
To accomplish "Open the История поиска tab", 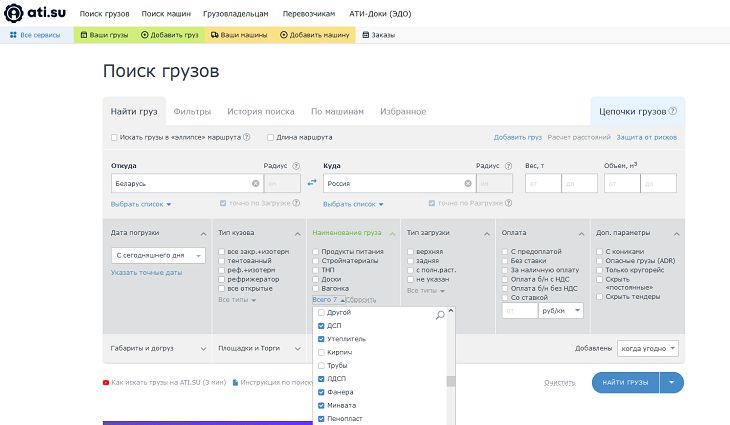I will pyautogui.click(x=260, y=111).
